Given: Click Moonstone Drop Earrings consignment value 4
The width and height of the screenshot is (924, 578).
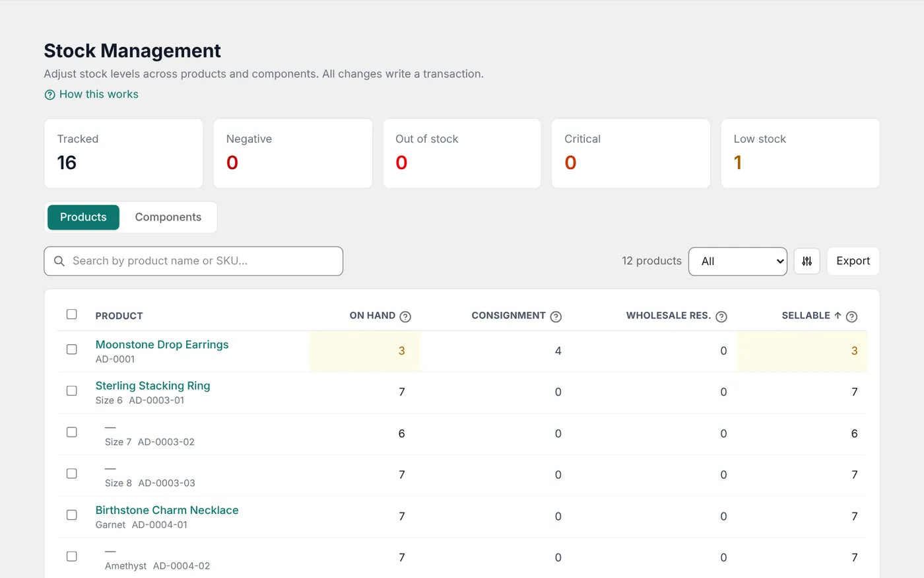Looking at the screenshot, I should [x=558, y=351].
